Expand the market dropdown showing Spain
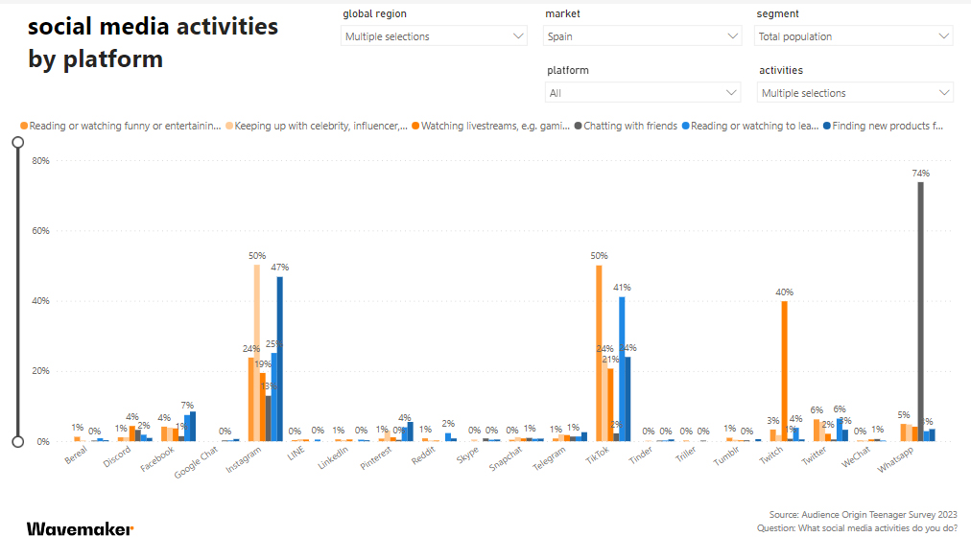This screenshot has width=971, height=560. tap(641, 36)
